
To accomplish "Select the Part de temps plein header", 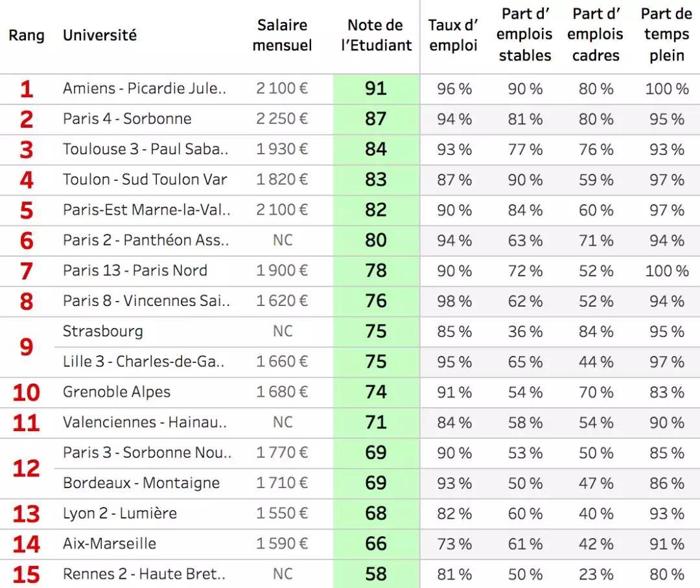I will point(666,35).
